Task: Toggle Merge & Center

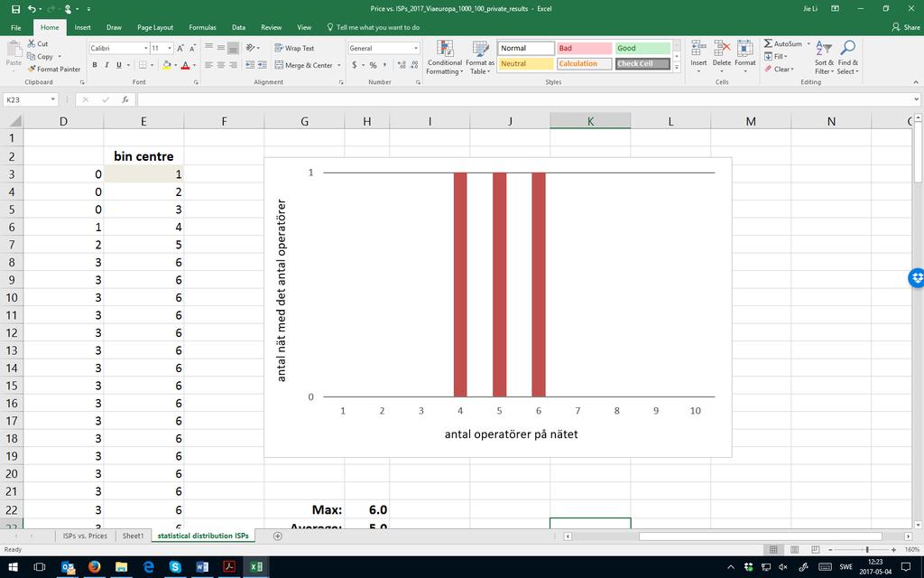Action: click(x=303, y=65)
